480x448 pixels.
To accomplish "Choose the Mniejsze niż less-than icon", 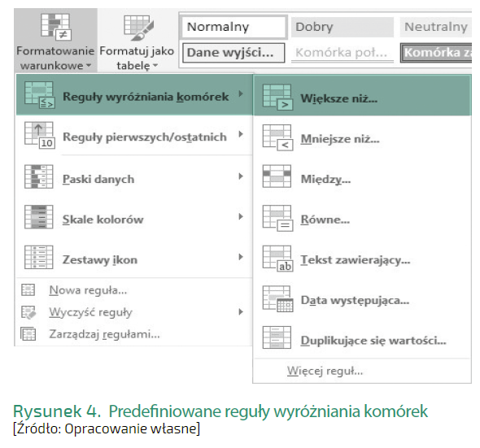I will pyautogui.click(x=277, y=137).
